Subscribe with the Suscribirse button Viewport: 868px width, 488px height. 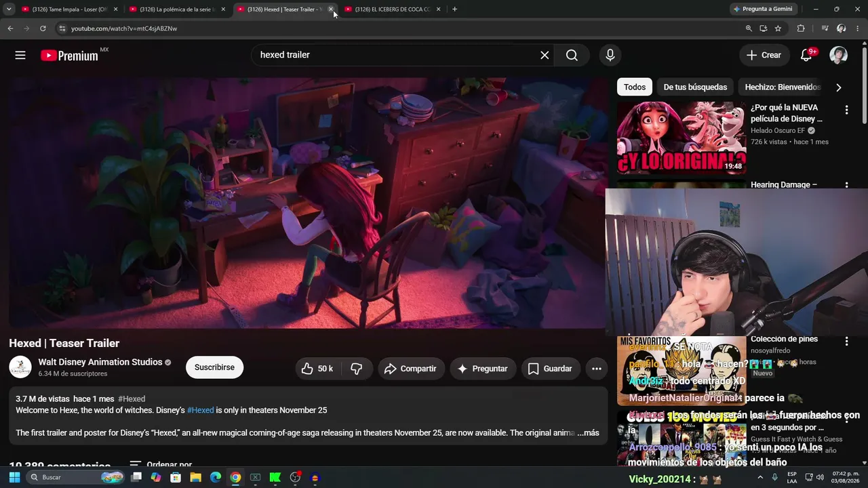point(214,367)
